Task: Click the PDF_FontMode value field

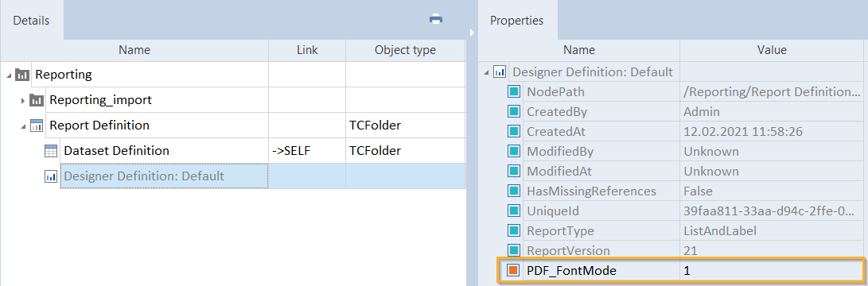Action: (772, 271)
